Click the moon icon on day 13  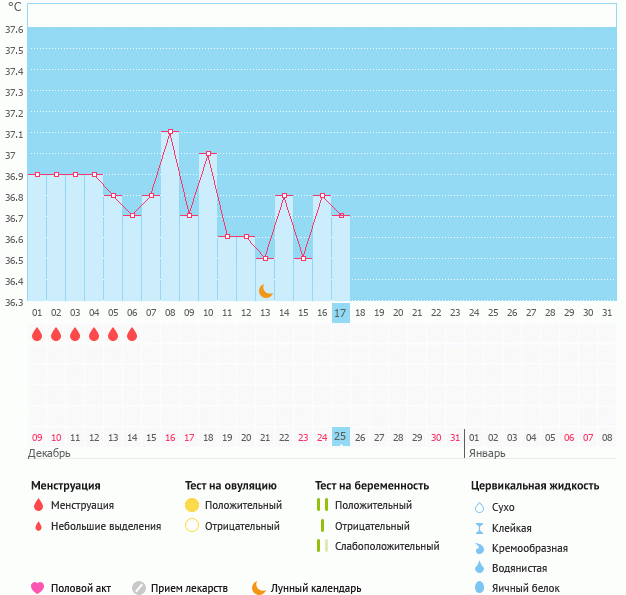coord(265,290)
